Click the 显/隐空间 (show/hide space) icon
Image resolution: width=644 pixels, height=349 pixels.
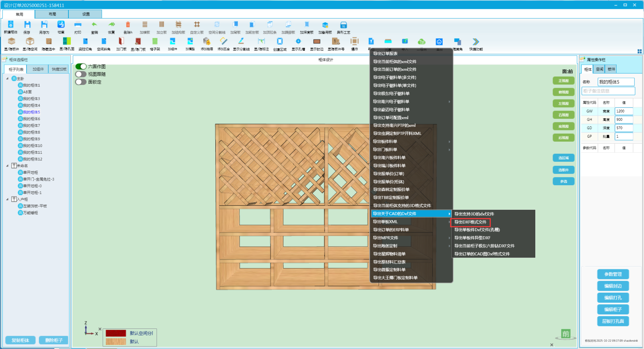tap(30, 41)
